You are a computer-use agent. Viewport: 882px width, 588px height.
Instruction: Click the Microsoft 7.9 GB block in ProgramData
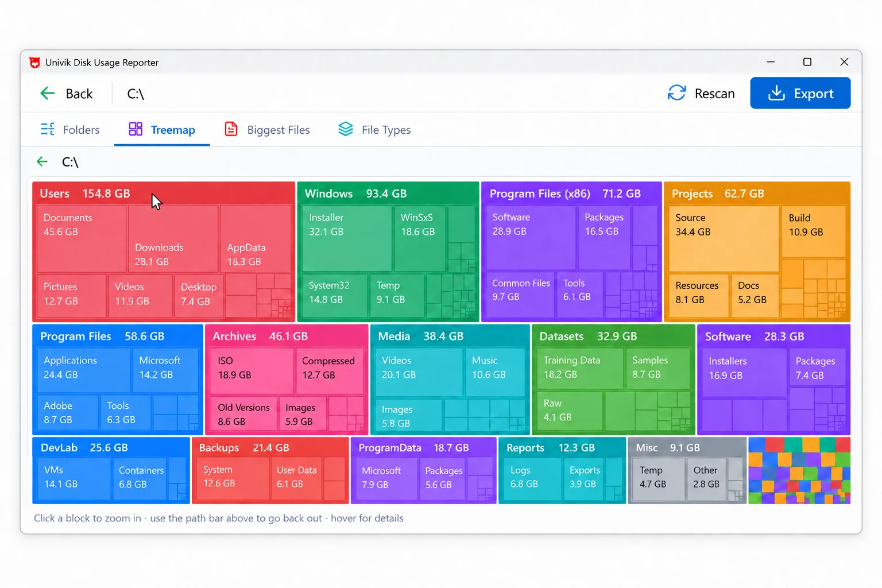(x=386, y=478)
